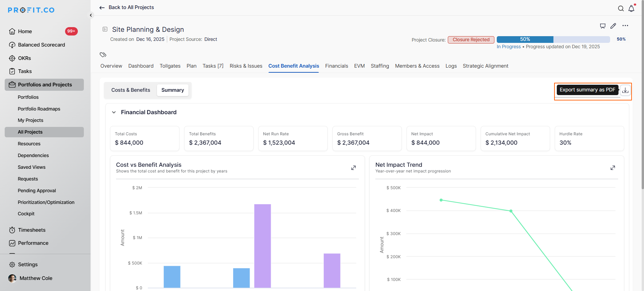The width and height of the screenshot is (644, 291).
Task: Click the Closure Rejected status badge
Action: [471, 40]
